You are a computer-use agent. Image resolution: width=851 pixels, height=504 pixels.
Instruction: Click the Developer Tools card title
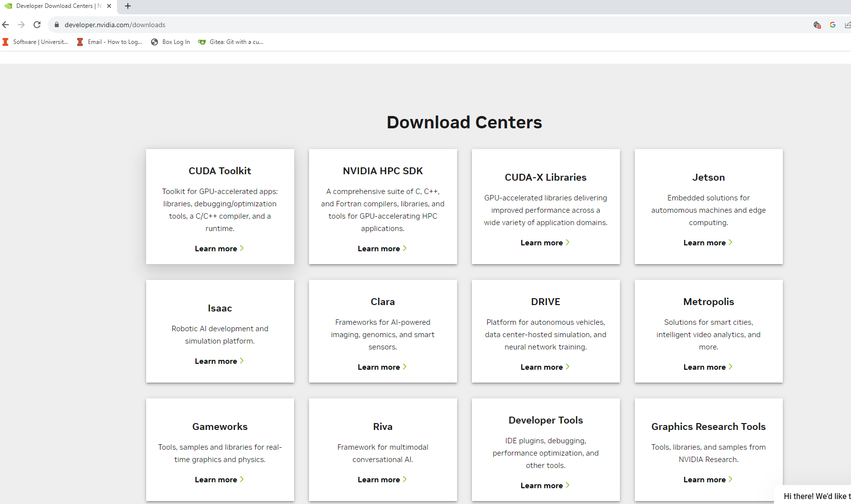click(x=545, y=420)
